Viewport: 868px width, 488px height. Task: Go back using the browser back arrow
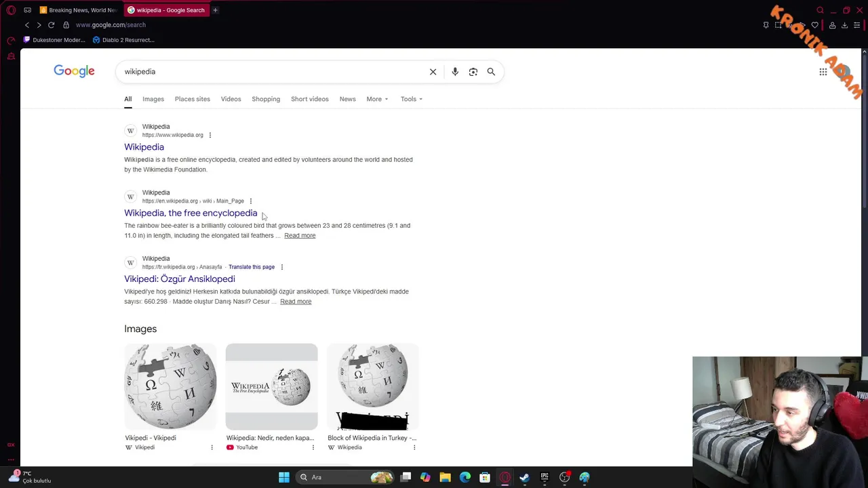[x=27, y=25]
